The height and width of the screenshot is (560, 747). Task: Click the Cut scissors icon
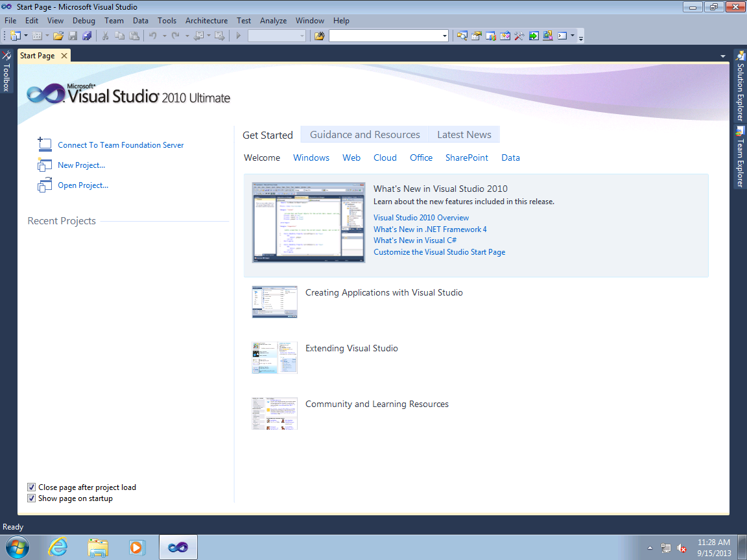pyautogui.click(x=105, y=36)
